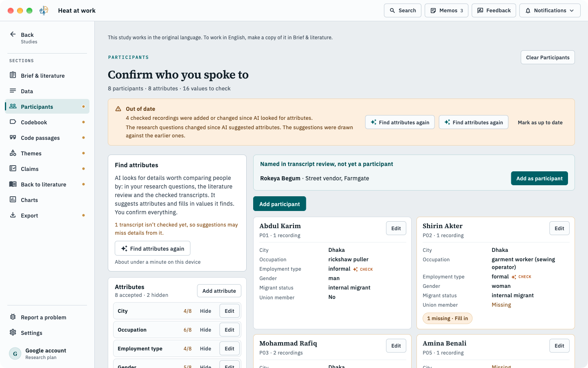Hide the City attribute
The width and height of the screenshot is (588, 368).
pyautogui.click(x=205, y=311)
